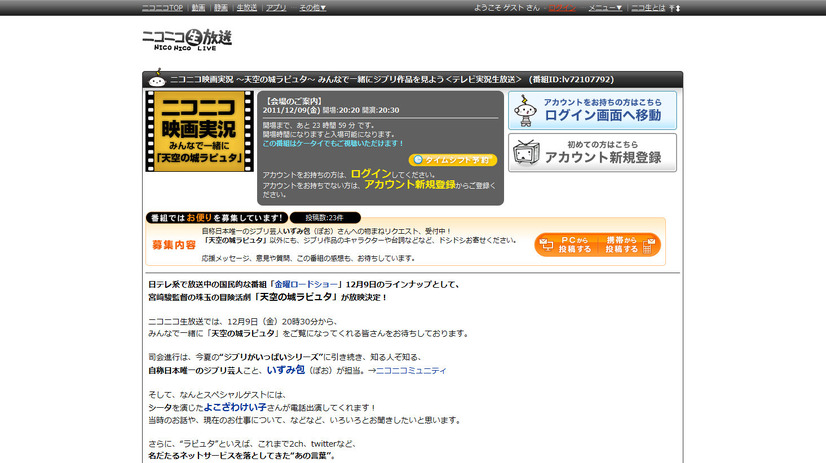The width and height of the screenshot is (826, 463).
Task: Click the PCから投稿する button
Action: 566,244
